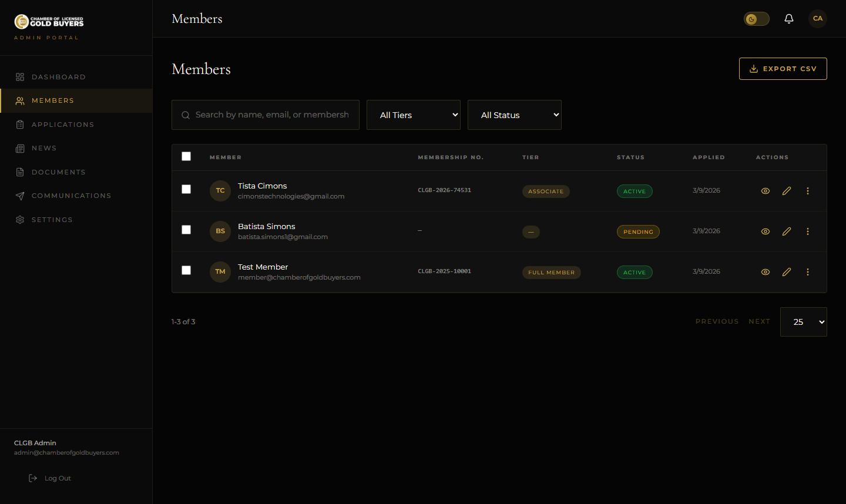This screenshot has height=504, width=846.
Task: View Tista Cimons member details eye icon
Action: pyautogui.click(x=765, y=191)
